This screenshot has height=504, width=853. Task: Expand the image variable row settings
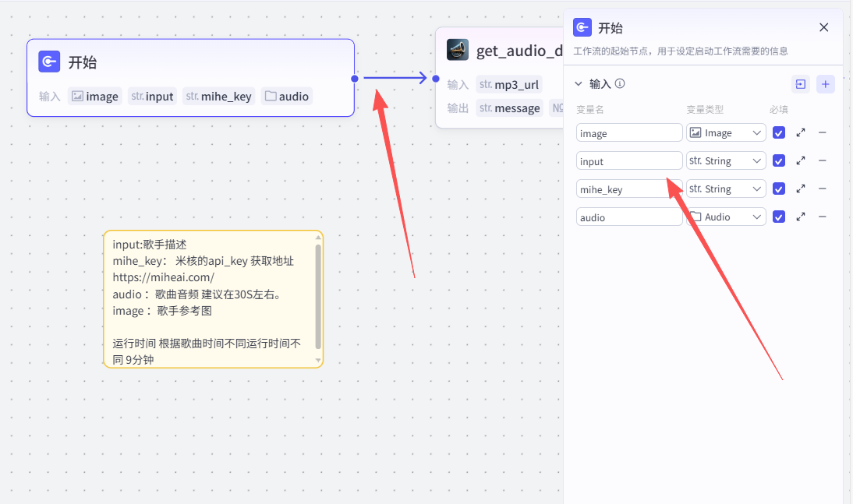(801, 133)
